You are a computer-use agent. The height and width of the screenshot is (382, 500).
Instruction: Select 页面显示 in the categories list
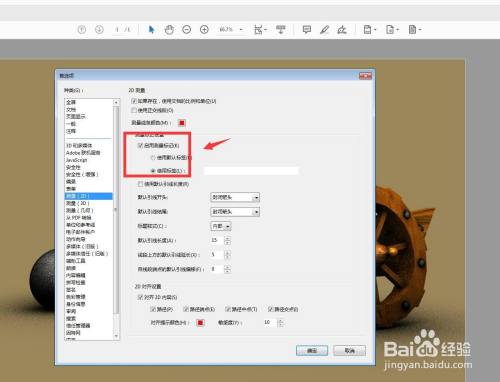(76, 117)
